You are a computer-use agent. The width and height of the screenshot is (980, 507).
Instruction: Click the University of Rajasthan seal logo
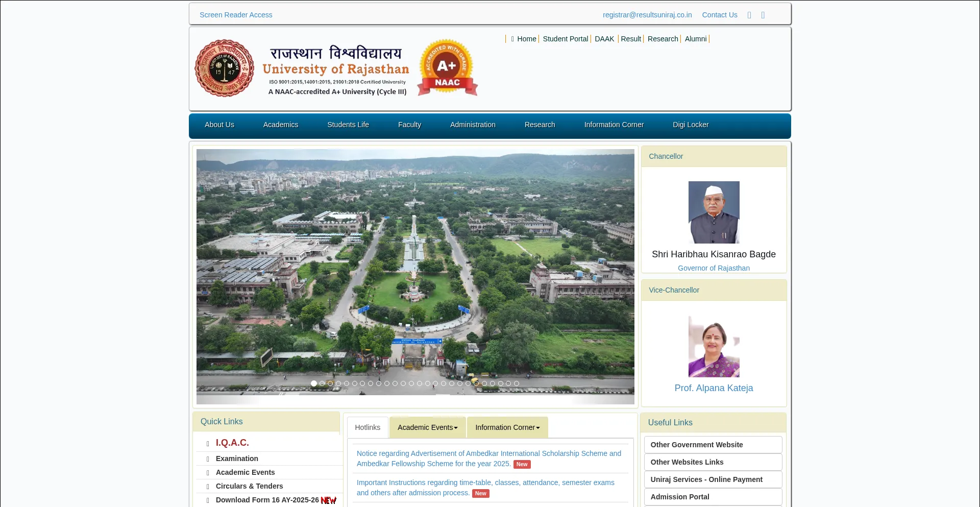pos(225,68)
